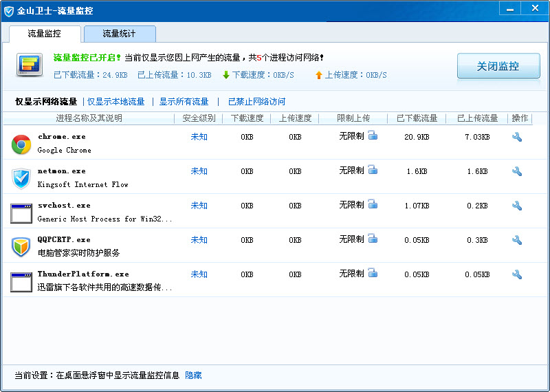Click the 未知 security level for svchost.exe

[199, 206]
